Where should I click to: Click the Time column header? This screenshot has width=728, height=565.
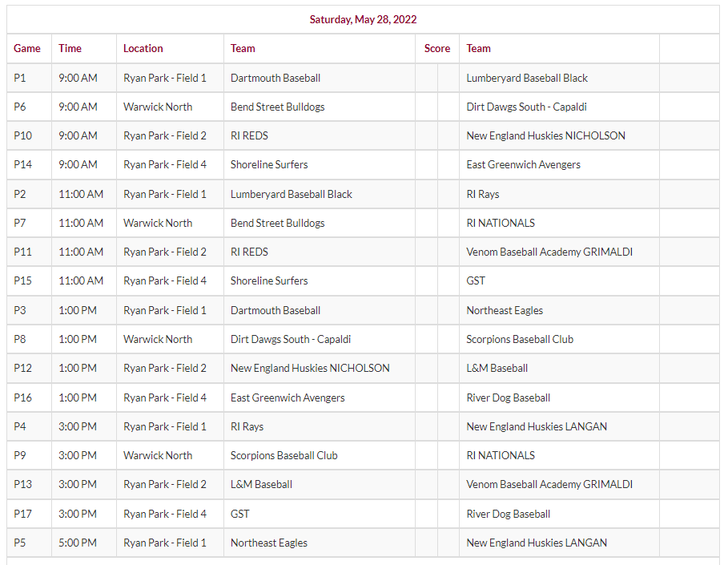pyautogui.click(x=70, y=48)
